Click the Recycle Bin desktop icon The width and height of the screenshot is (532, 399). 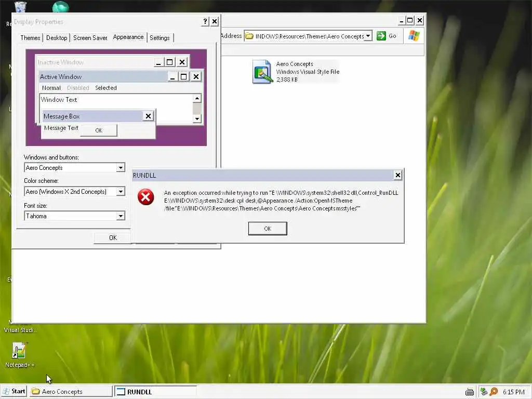point(20,7)
